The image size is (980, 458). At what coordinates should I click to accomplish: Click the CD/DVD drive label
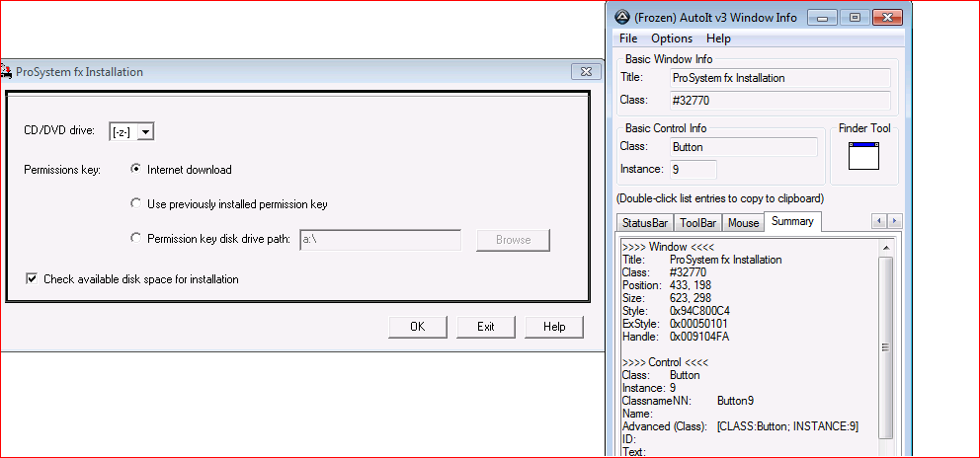pyautogui.click(x=58, y=130)
